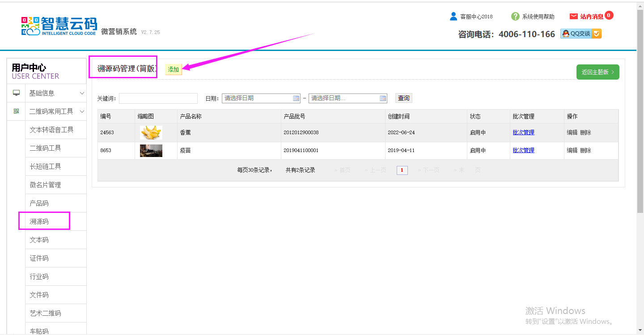Click 删除 for the 疫苗 row
The height and width of the screenshot is (335, 644).
tap(585, 150)
